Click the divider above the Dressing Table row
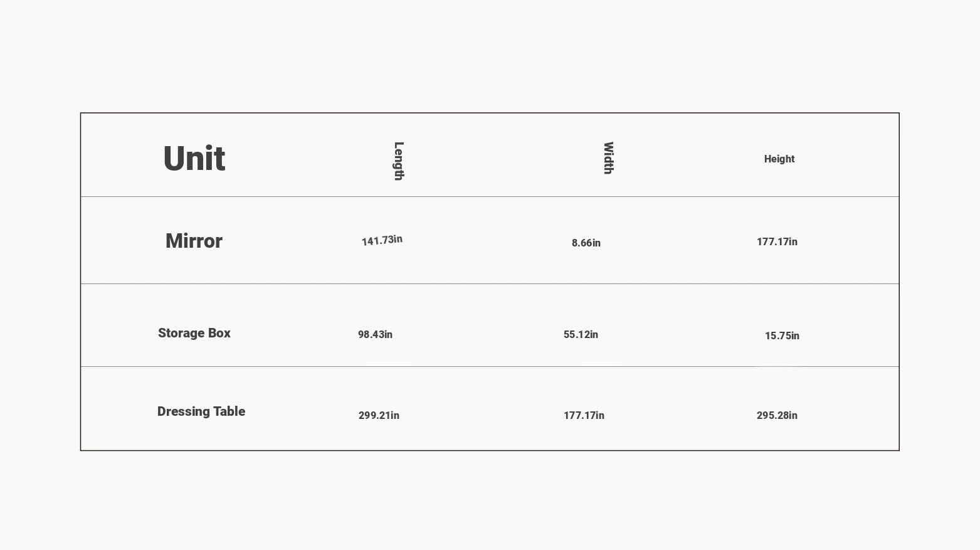This screenshot has height=550, width=980. (490, 366)
